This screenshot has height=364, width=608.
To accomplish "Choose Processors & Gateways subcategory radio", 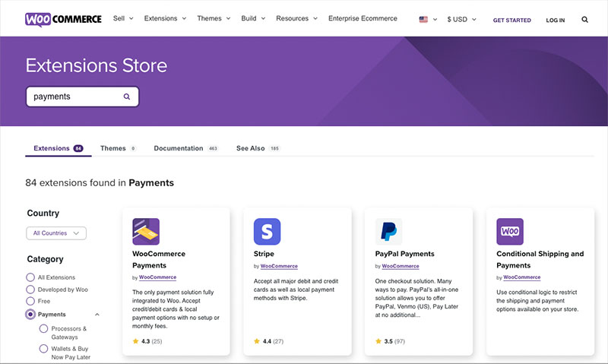I will (43, 329).
